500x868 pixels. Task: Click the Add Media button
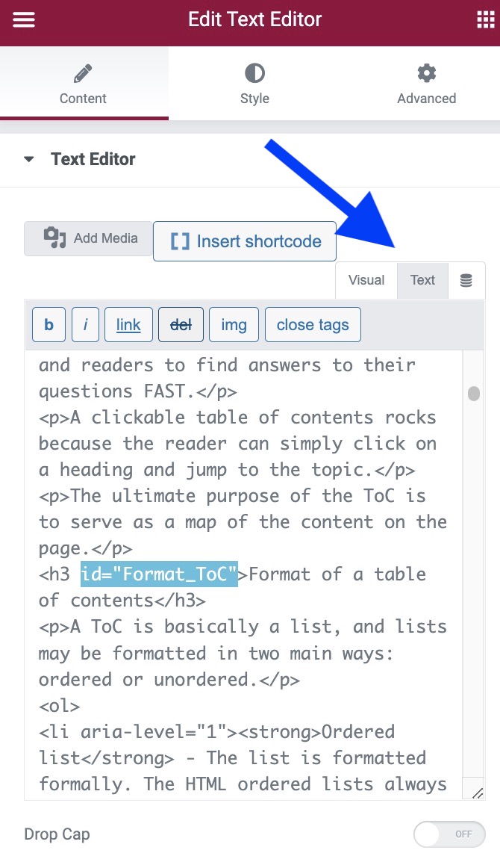pyautogui.click(x=89, y=238)
